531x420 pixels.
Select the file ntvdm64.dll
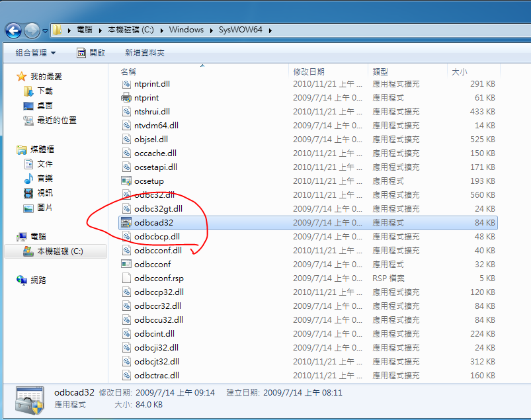tap(157, 125)
